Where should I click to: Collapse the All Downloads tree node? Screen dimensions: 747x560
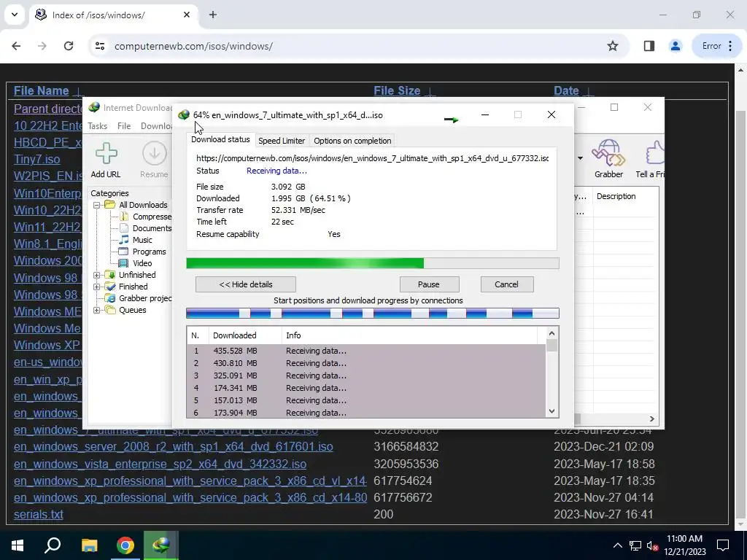[97, 205]
